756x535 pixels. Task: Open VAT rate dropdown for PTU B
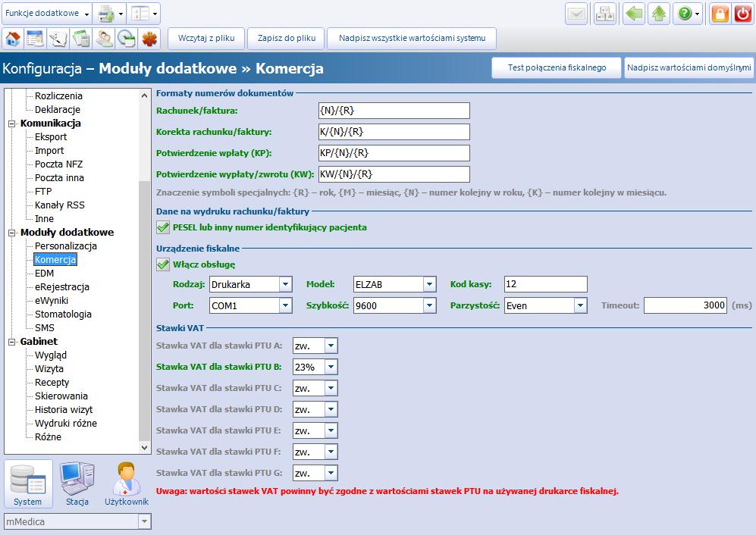coord(331,367)
